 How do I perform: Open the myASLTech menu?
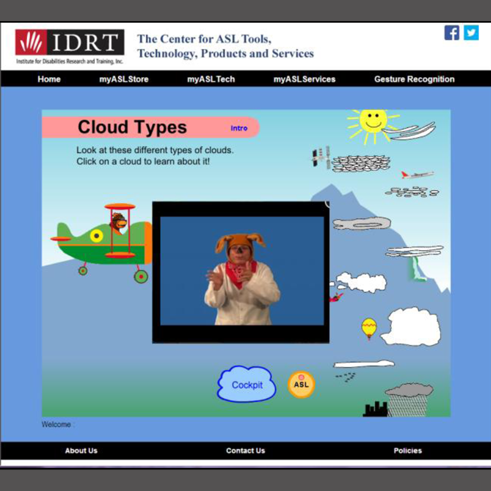(211, 79)
